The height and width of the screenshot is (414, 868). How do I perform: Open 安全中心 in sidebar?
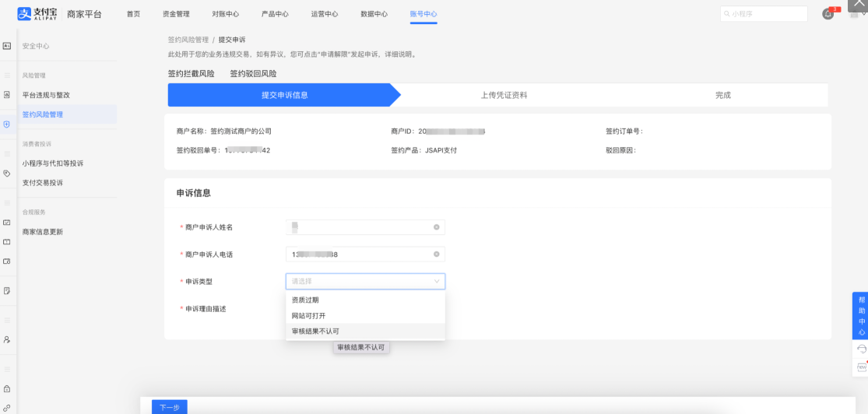click(36, 47)
